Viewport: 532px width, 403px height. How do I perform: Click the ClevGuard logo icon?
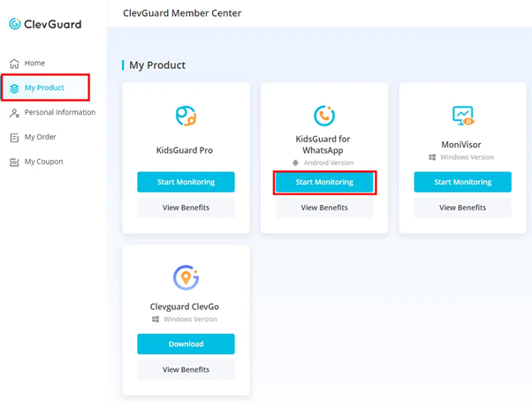click(15, 24)
